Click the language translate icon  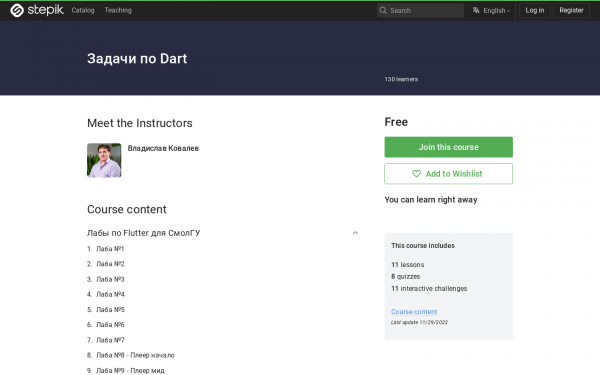pos(476,10)
